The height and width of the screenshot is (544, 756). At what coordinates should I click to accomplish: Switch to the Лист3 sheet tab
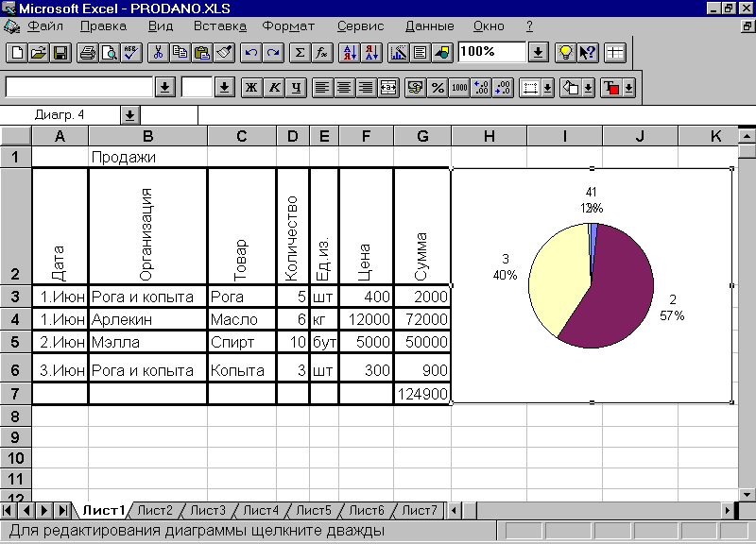[208, 511]
